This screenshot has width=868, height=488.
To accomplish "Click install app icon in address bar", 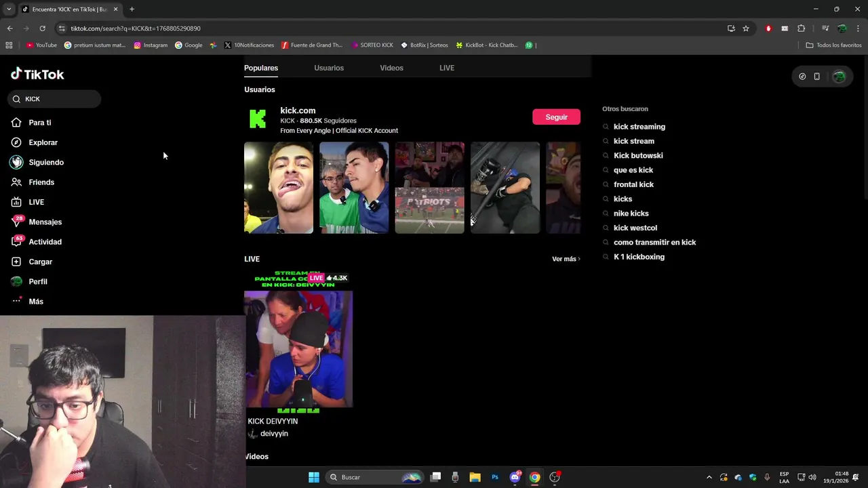I will pyautogui.click(x=731, y=28).
